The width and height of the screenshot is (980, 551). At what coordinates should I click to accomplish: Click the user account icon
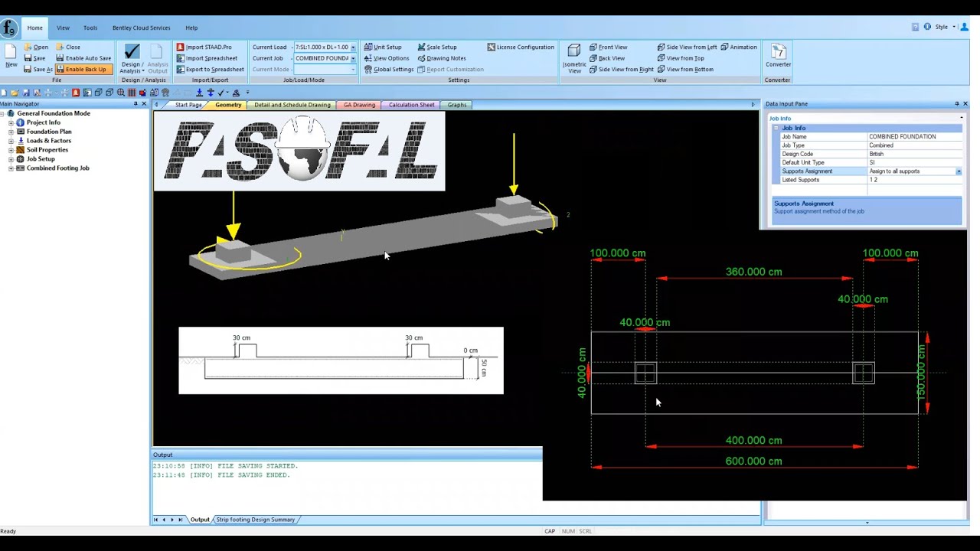pyautogui.click(x=964, y=27)
